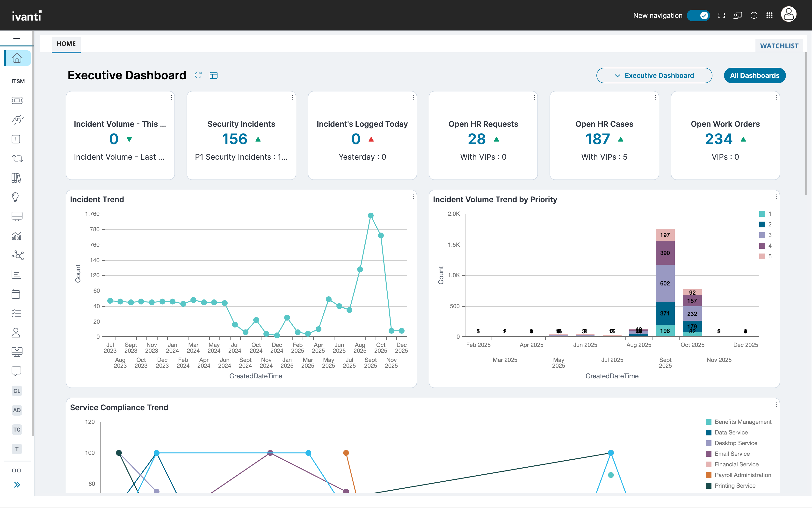Click the Open Work Orders value 234
The height and width of the screenshot is (508, 812).
point(719,139)
